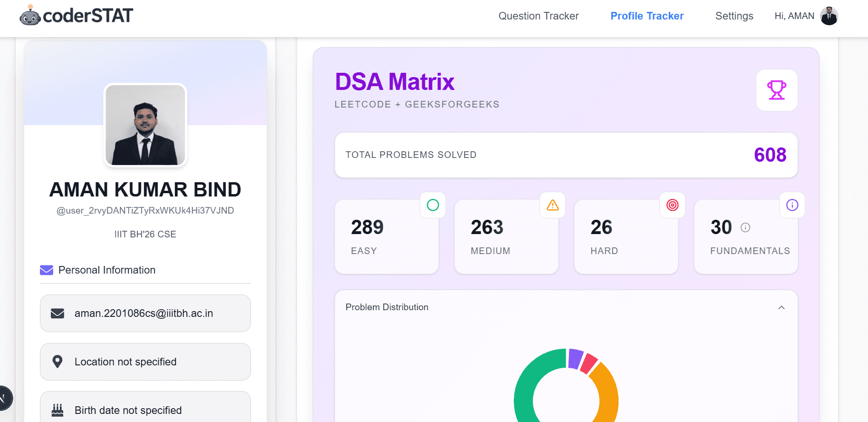Click the red target icon on Hard card
Viewport: 868px width, 422px height.
[x=672, y=205]
